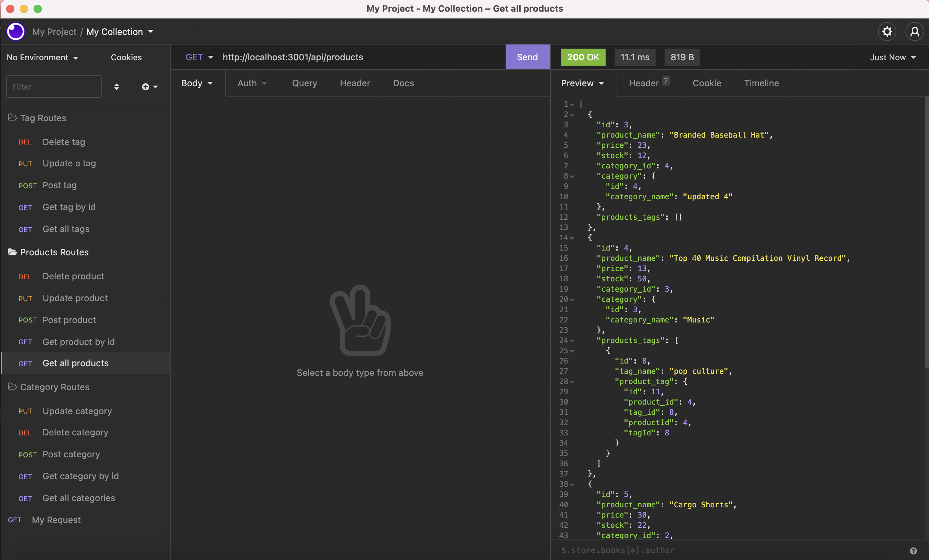Click the help question mark icon
This screenshot has width=929, height=560.
[913, 550]
